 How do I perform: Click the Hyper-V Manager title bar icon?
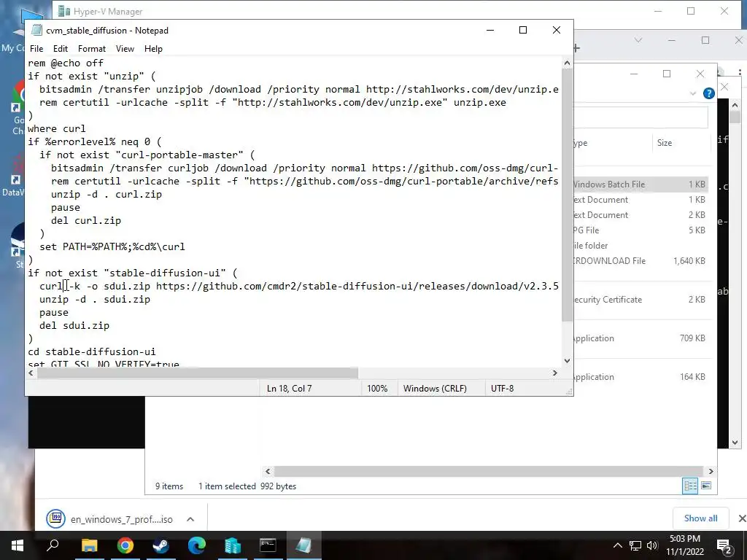(x=64, y=11)
